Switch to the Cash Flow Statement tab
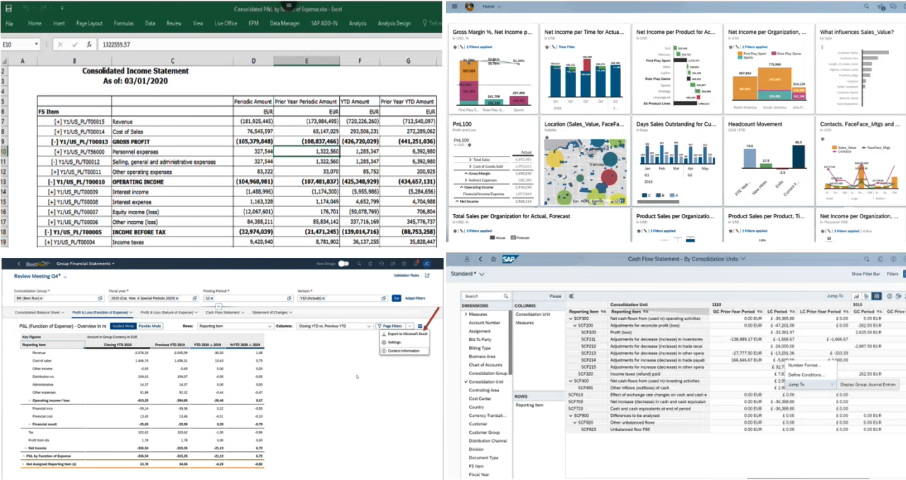Viewport: 906px width, 480px height. pos(222,312)
